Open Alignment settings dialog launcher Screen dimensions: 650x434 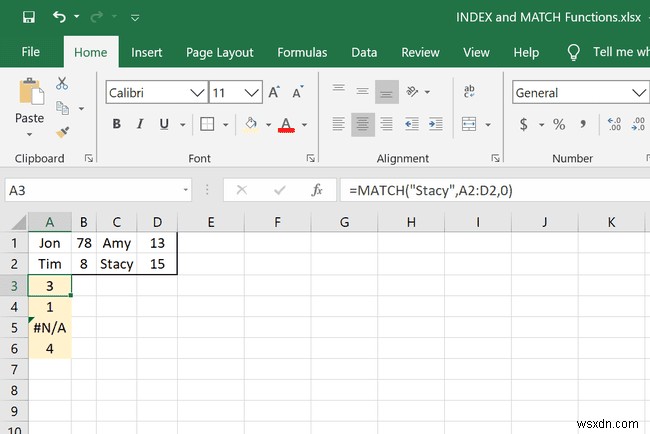click(495, 158)
